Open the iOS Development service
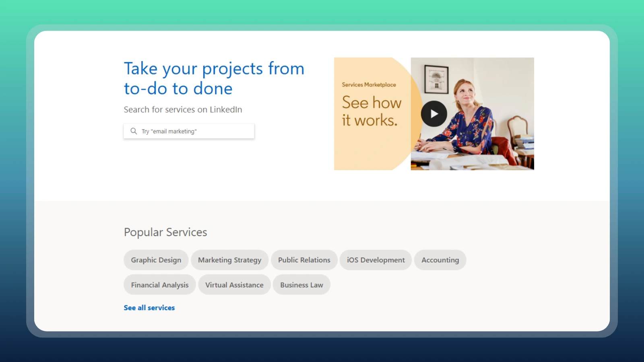Viewport: 644px width, 362px height. [376, 260]
